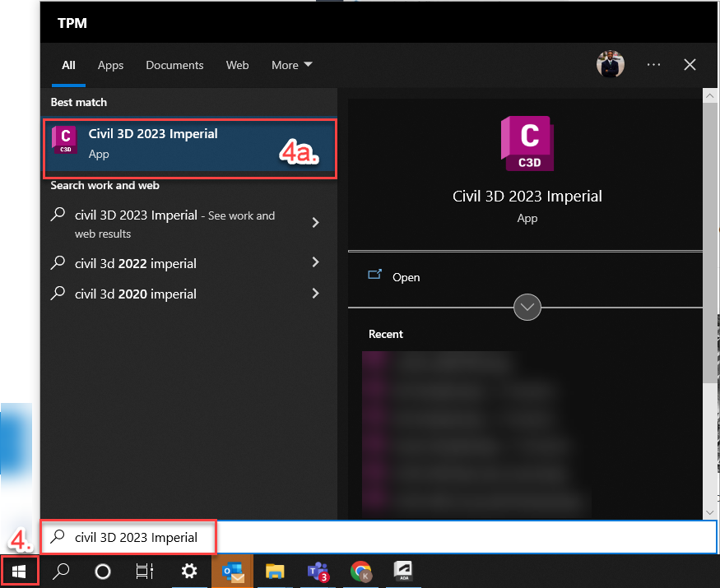Expand the civil 3d 2020 imperial search suggestion
This screenshot has width=720, height=588.
tap(315, 294)
